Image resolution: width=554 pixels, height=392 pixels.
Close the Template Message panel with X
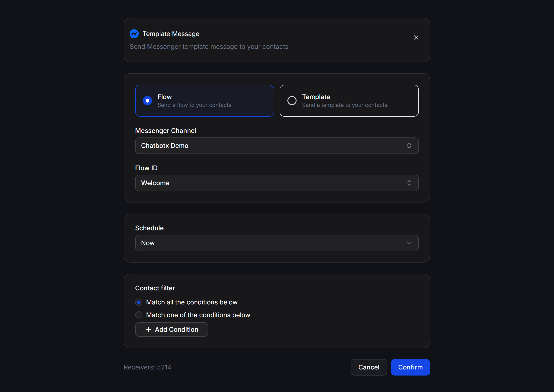tap(416, 38)
